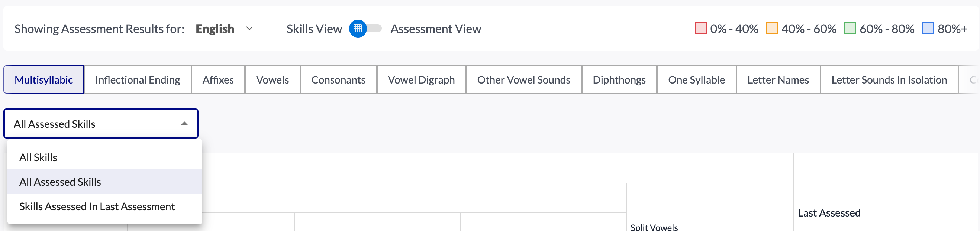Click the grid icon on the view switch

coord(358,29)
